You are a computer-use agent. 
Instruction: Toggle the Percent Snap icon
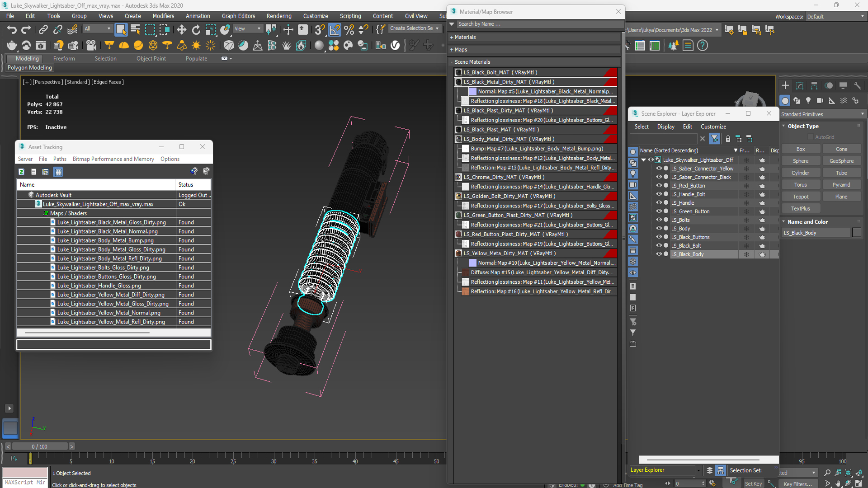pos(349,30)
